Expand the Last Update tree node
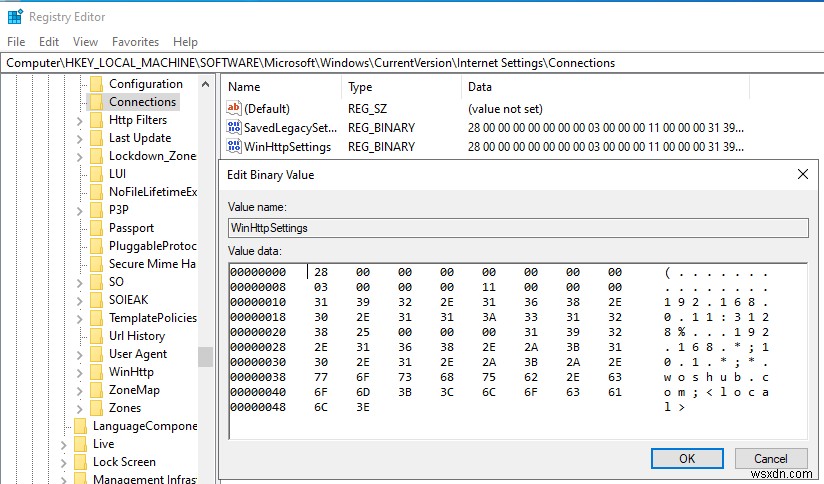Image resolution: width=824 pixels, height=484 pixels. (79, 139)
